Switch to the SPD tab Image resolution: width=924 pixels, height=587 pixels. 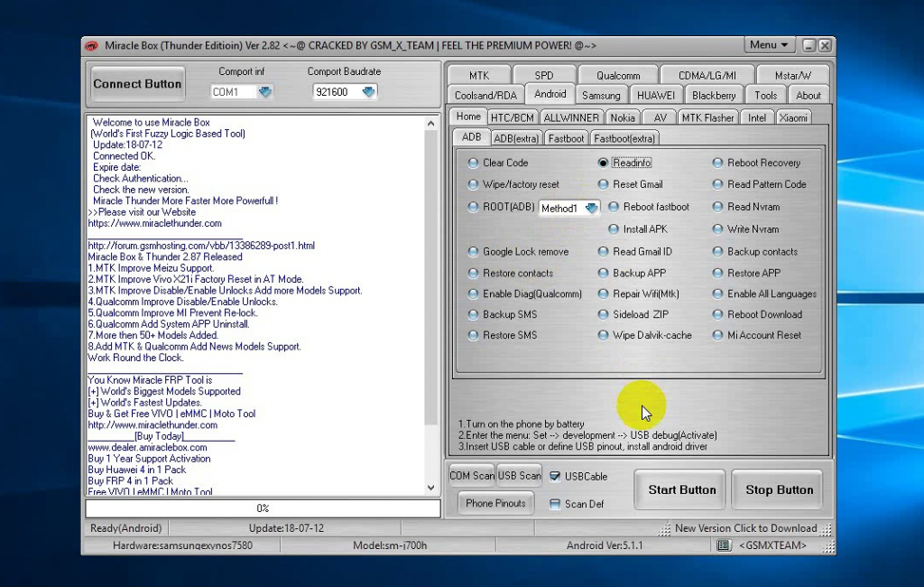[544, 75]
